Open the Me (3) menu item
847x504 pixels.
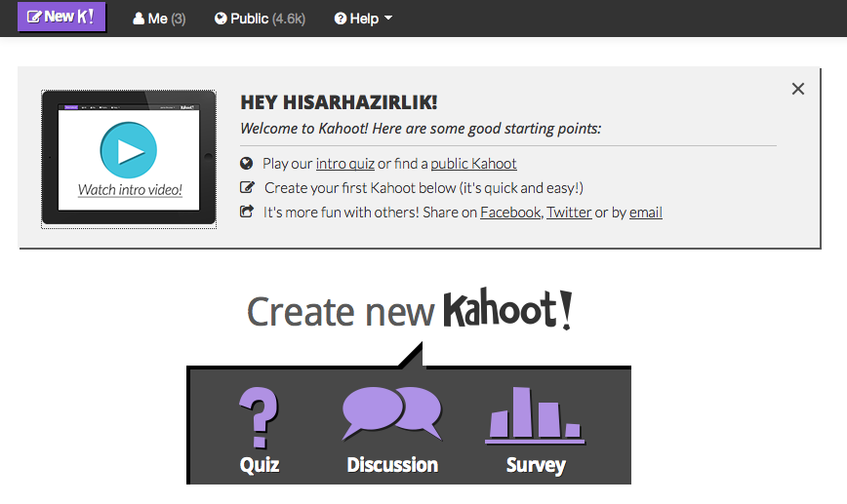click(159, 19)
